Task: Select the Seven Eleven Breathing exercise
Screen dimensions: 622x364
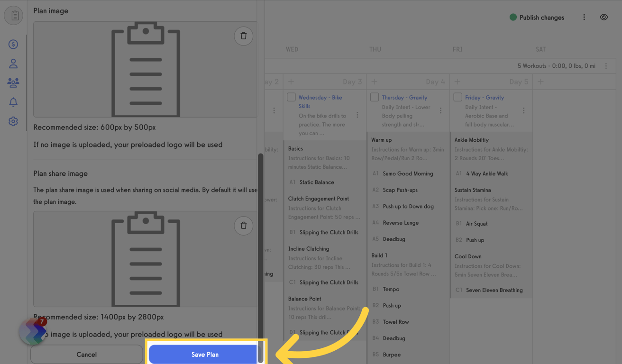Action: tap(494, 290)
